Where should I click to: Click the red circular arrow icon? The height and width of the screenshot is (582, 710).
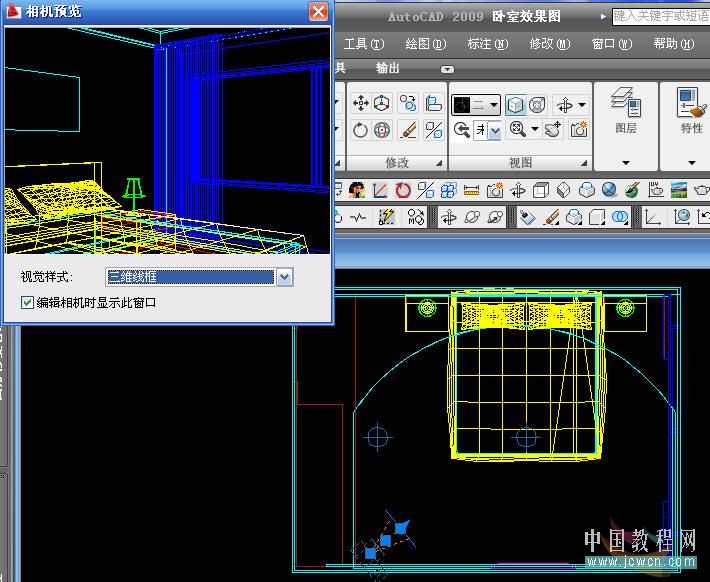tap(403, 190)
